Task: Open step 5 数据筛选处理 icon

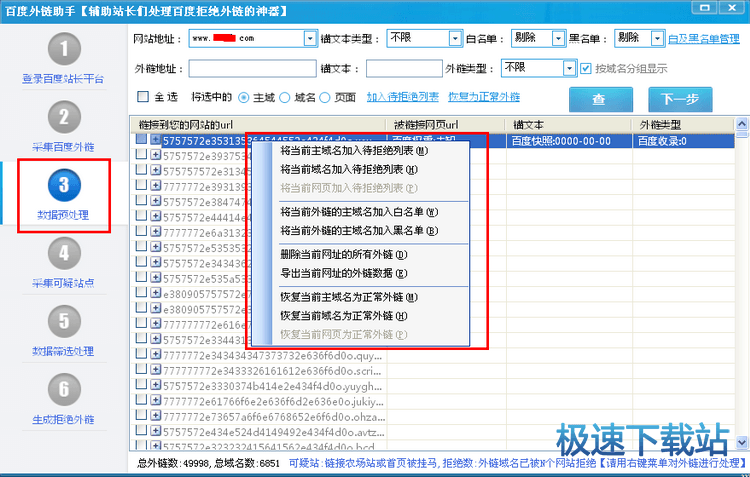Action: [x=64, y=321]
